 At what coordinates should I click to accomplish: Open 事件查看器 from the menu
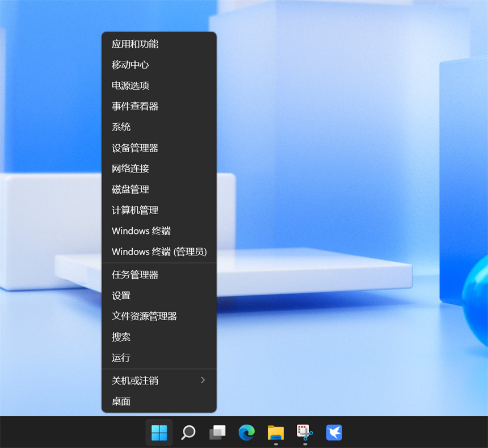[135, 106]
